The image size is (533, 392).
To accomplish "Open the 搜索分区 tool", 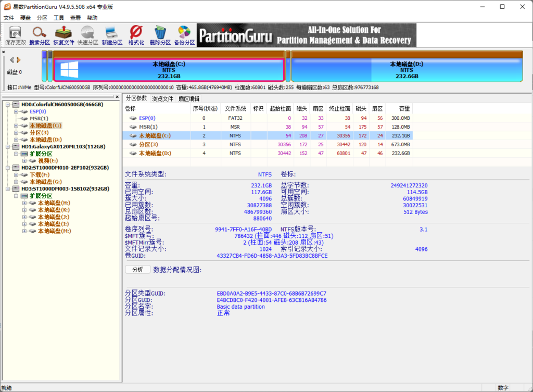I will click(40, 35).
